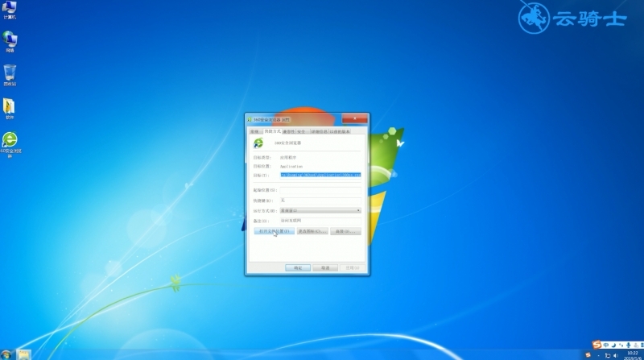Open Windows Explorer from the taskbar
The image size is (644, 360).
pos(24,355)
